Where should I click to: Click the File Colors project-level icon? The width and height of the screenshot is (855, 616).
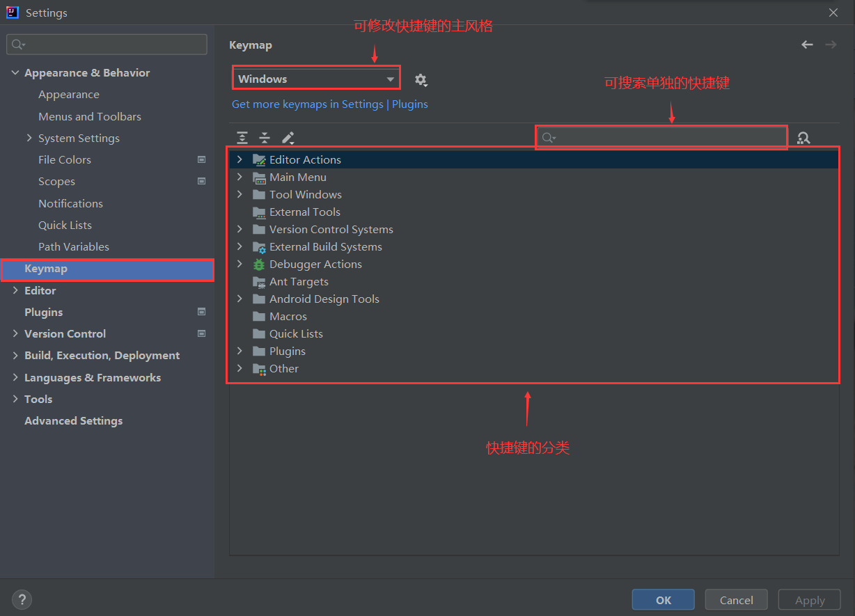click(x=201, y=159)
